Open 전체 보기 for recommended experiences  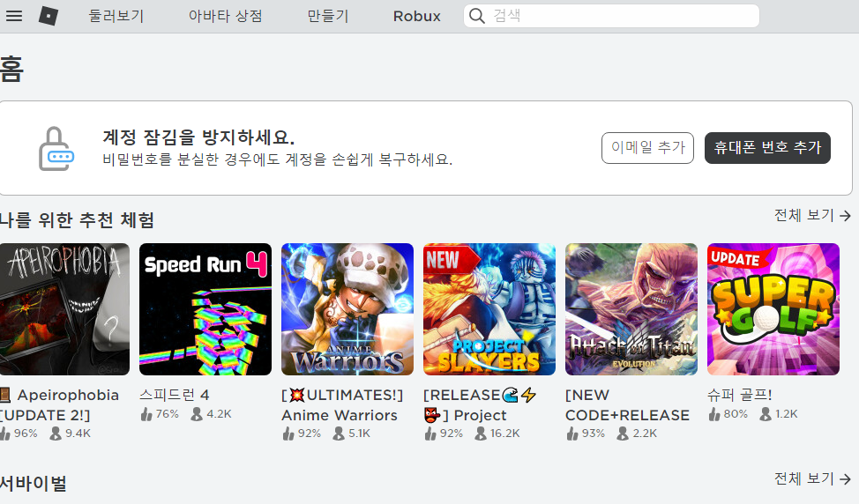(812, 216)
